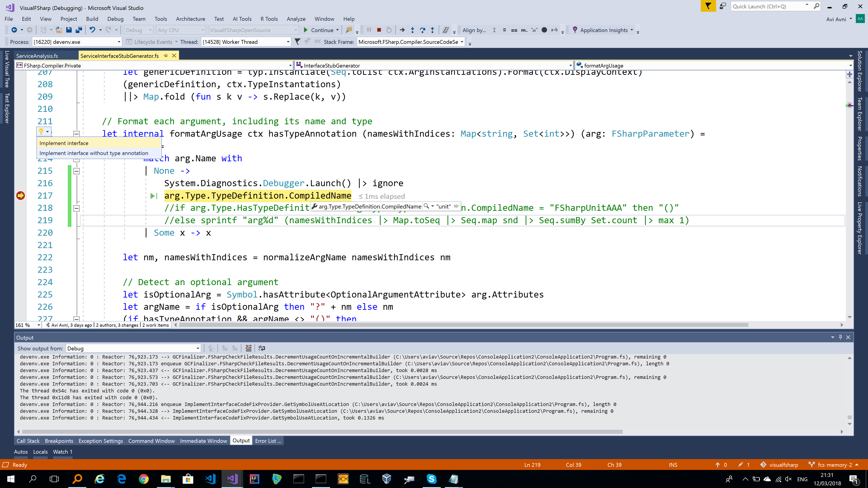
Task: Click the Save All toolbar icon
Action: pyautogui.click(x=79, y=30)
